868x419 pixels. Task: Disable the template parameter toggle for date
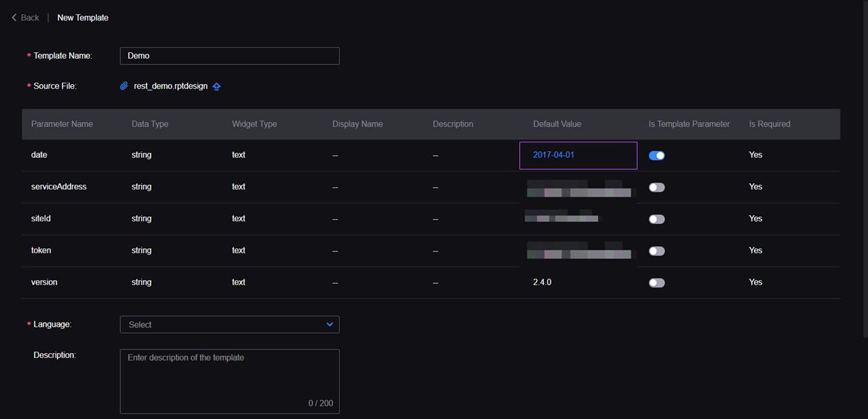[x=656, y=155]
